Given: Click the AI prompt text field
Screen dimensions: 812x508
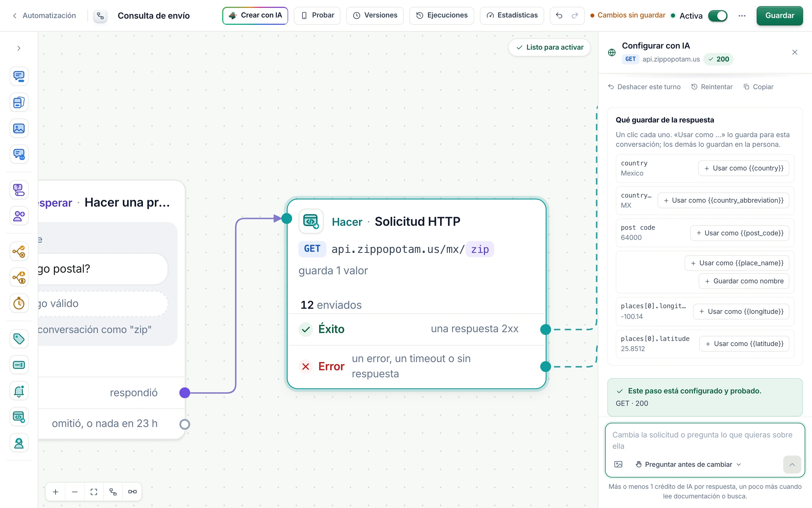Looking at the screenshot, I should point(705,440).
